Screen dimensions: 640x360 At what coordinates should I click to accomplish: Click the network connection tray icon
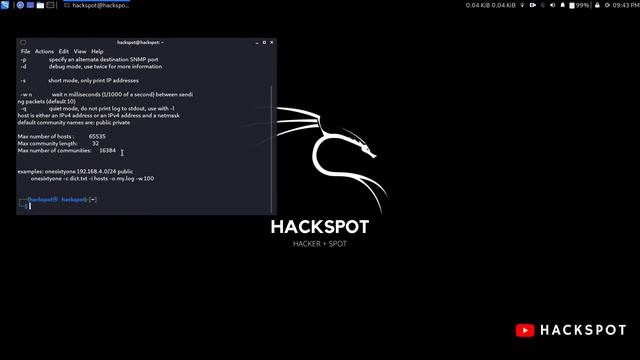click(x=522, y=5)
